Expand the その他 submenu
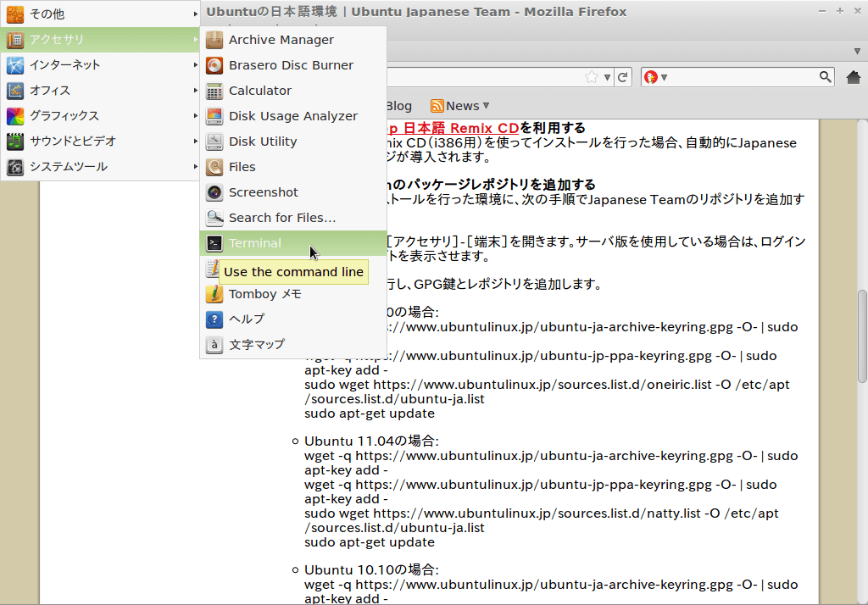Image resolution: width=868 pixels, height=605 pixels. [x=196, y=14]
